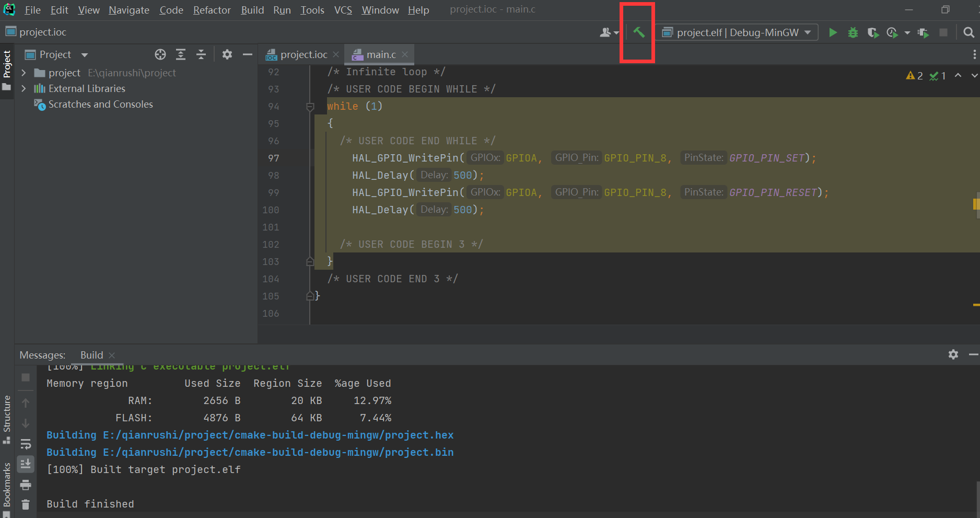This screenshot has height=518, width=980.
Task: Open Messages panel settings gear
Action: pos(953,354)
